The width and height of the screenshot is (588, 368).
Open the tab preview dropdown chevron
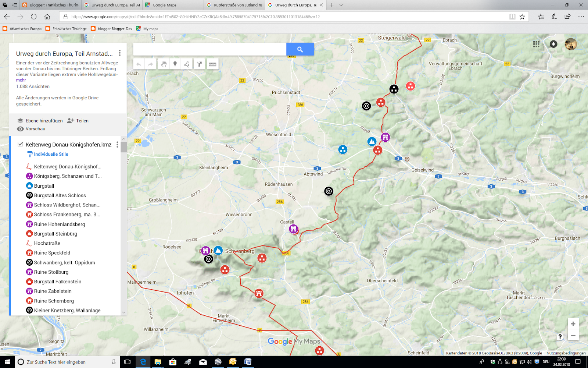point(341,5)
